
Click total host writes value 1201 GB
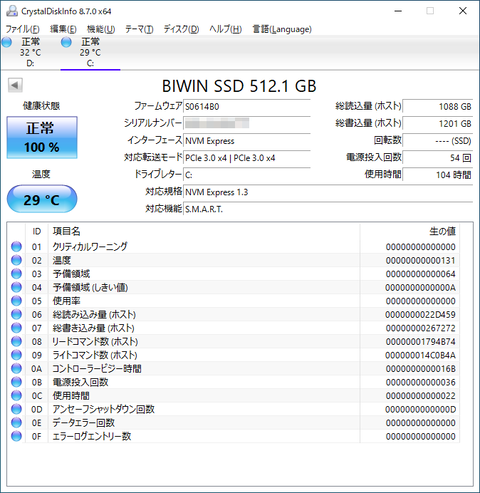pos(438,123)
